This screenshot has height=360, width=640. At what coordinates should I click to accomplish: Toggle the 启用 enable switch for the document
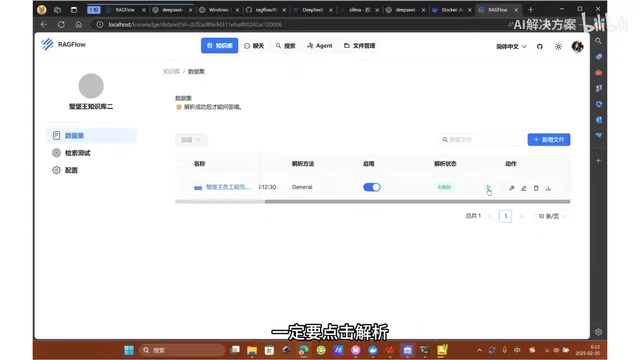pos(371,187)
